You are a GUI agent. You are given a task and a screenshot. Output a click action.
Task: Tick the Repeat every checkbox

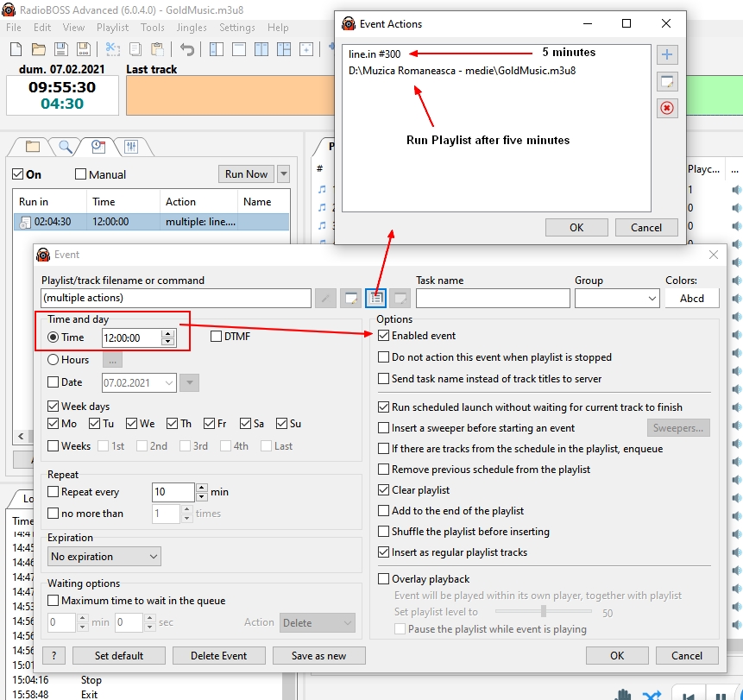click(54, 492)
